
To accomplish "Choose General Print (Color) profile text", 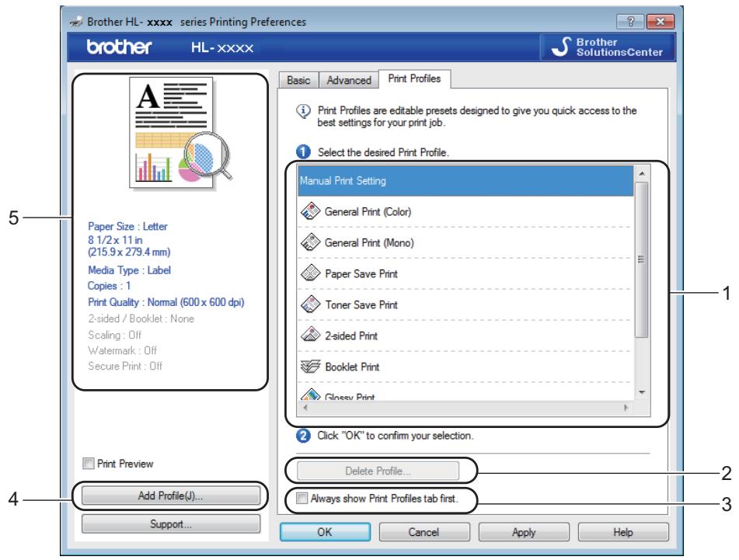I will [368, 212].
